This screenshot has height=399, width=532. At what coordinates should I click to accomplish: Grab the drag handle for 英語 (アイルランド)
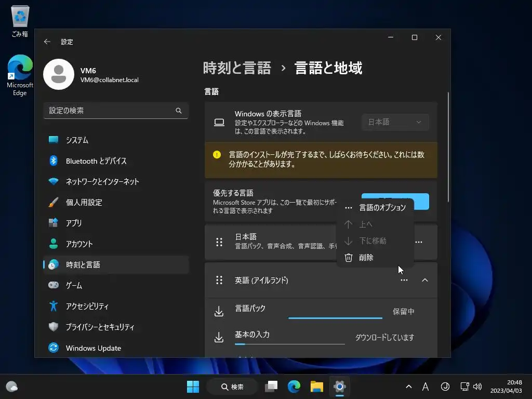(219, 280)
